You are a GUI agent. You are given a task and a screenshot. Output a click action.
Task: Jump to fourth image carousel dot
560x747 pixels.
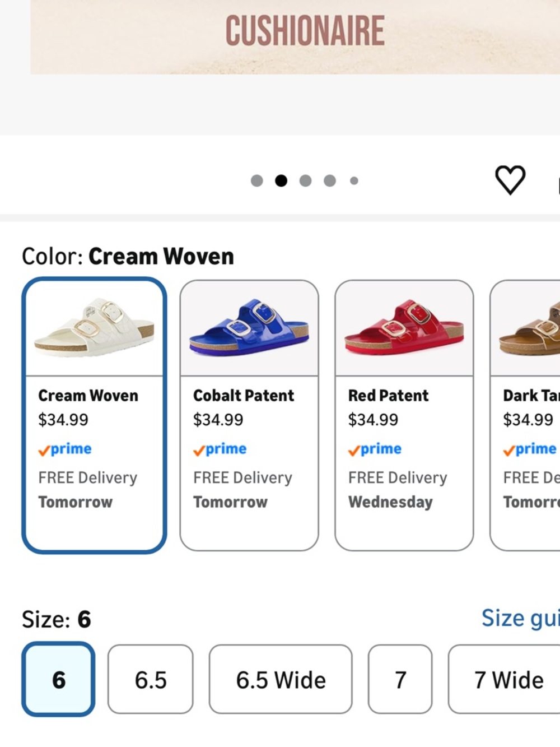(330, 180)
